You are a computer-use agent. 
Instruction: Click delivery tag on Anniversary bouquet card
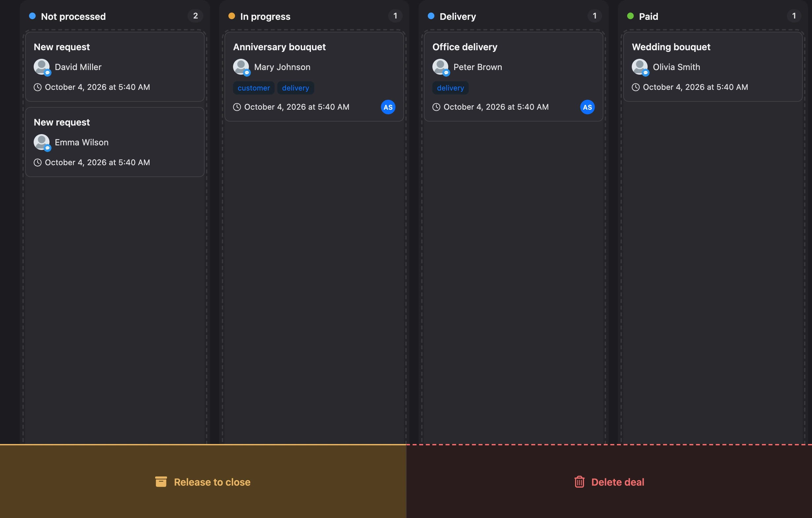(295, 88)
